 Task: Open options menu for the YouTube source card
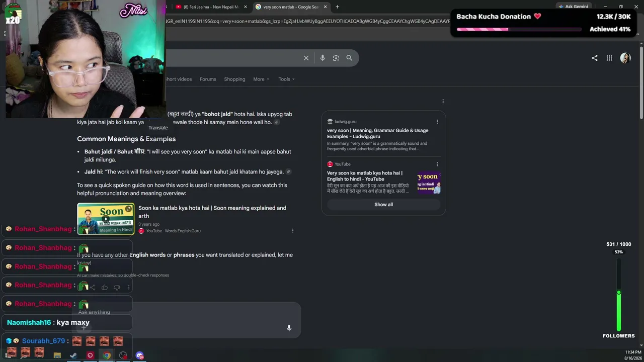(x=437, y=164)
